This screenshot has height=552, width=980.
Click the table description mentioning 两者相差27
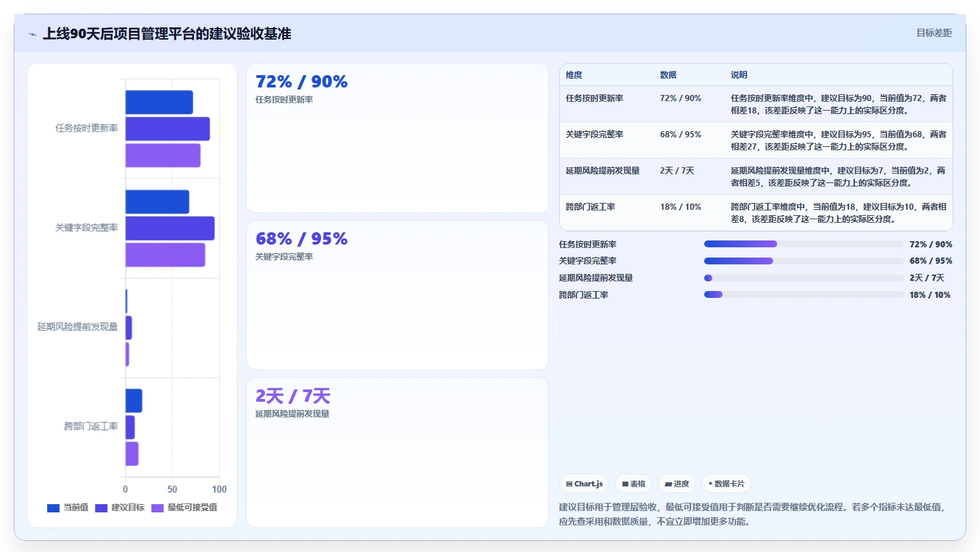point(839,141)
